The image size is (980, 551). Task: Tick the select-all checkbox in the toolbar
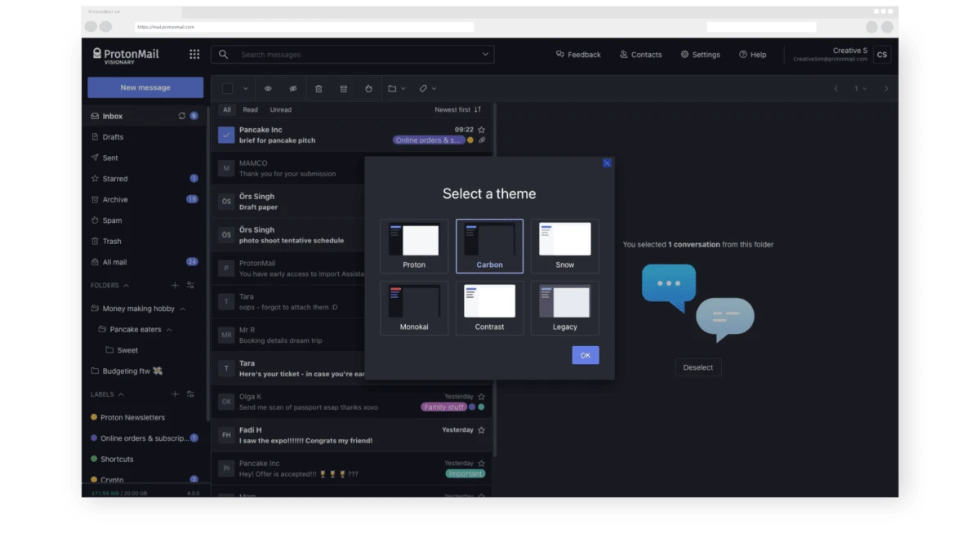click(228, 88)
